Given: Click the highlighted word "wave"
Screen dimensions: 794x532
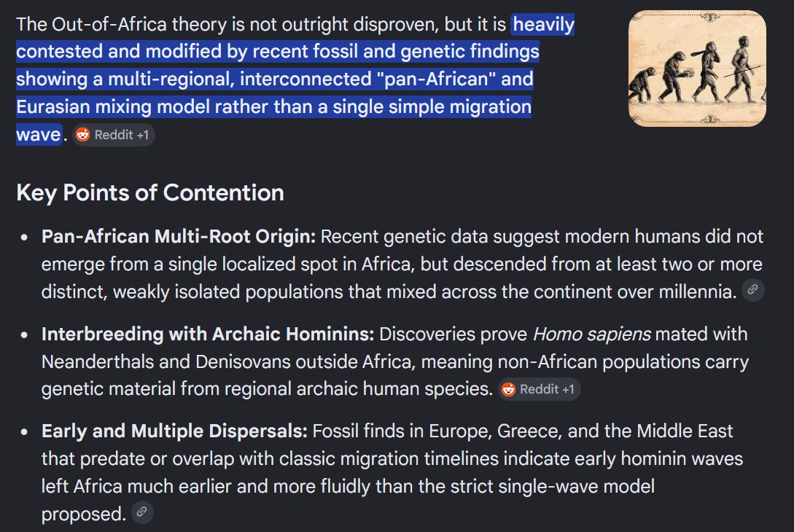Looking at the screenshot, I should (39, 135).
